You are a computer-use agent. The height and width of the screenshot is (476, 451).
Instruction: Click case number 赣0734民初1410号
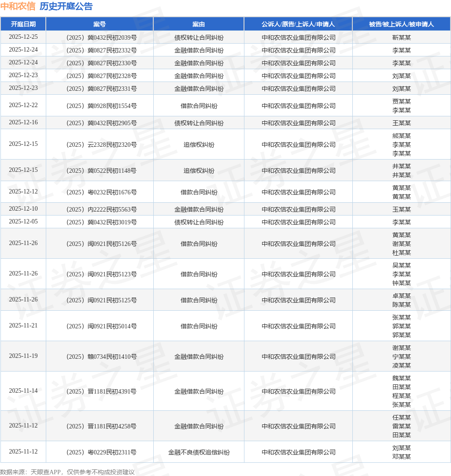point(102,357)
